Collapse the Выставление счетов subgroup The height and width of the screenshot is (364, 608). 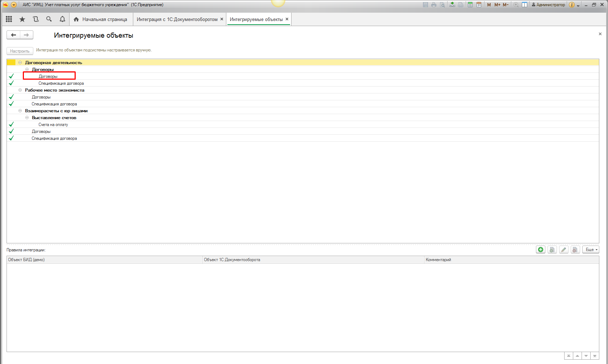[27, 118]
